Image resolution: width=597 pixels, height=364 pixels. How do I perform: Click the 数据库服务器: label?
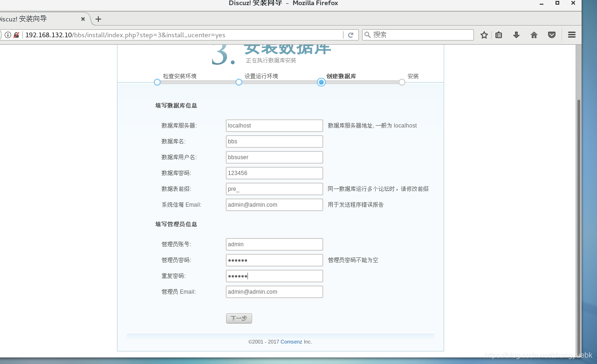pos(179,126)
